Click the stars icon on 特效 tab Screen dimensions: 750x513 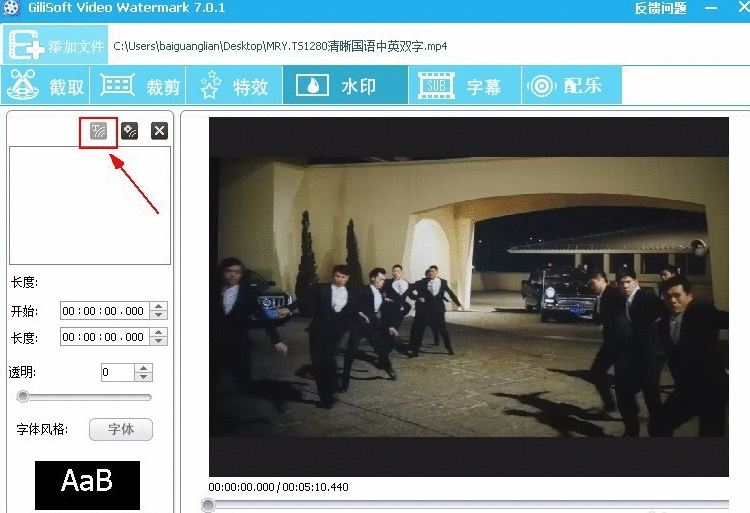[211, 85]
